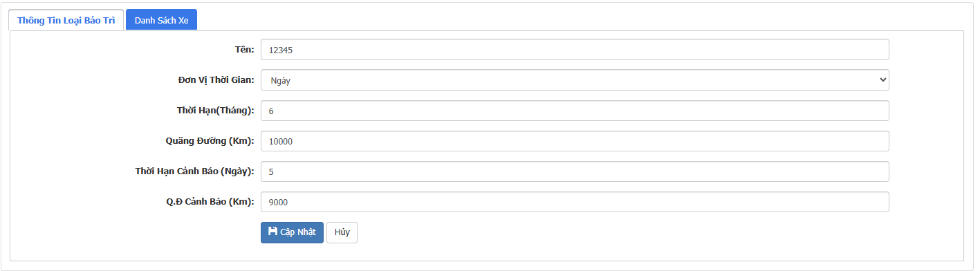The height and width of the screenshot is (271, 980).
Task: Click the floppy disk save icon
Action: [x=272, y=232]
